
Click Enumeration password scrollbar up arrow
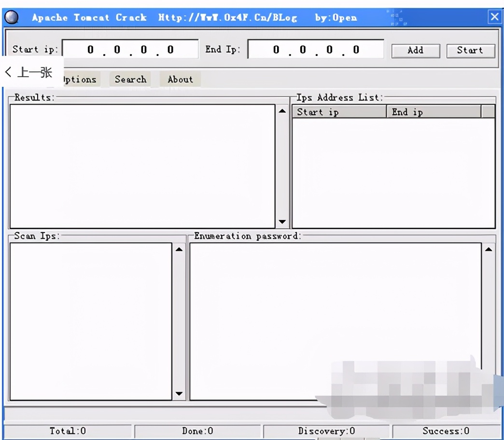[489, 249]
